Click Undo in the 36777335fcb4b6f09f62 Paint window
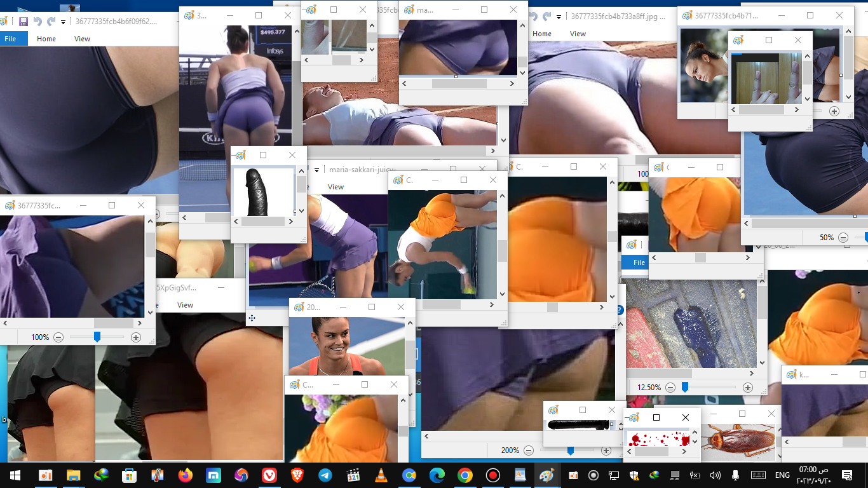This screenshot has height=488, width=868. click(x=37, y=22)
